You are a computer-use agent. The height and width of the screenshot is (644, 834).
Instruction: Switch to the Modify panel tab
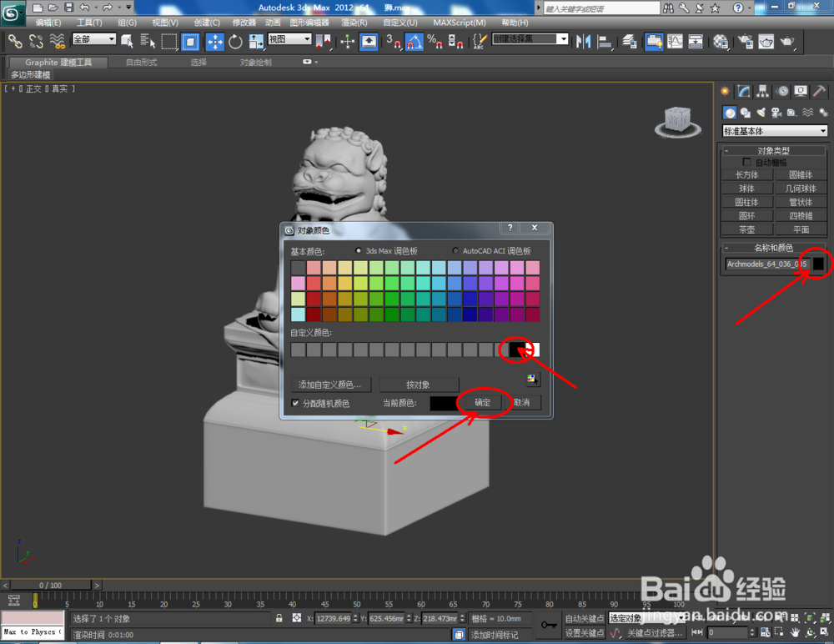point(744,92)
